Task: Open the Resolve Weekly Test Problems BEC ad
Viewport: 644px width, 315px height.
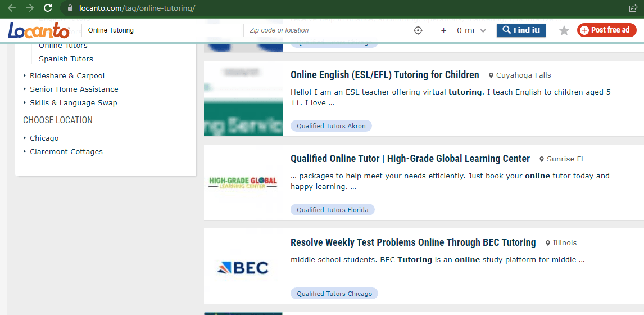Action: click(413, 242)
